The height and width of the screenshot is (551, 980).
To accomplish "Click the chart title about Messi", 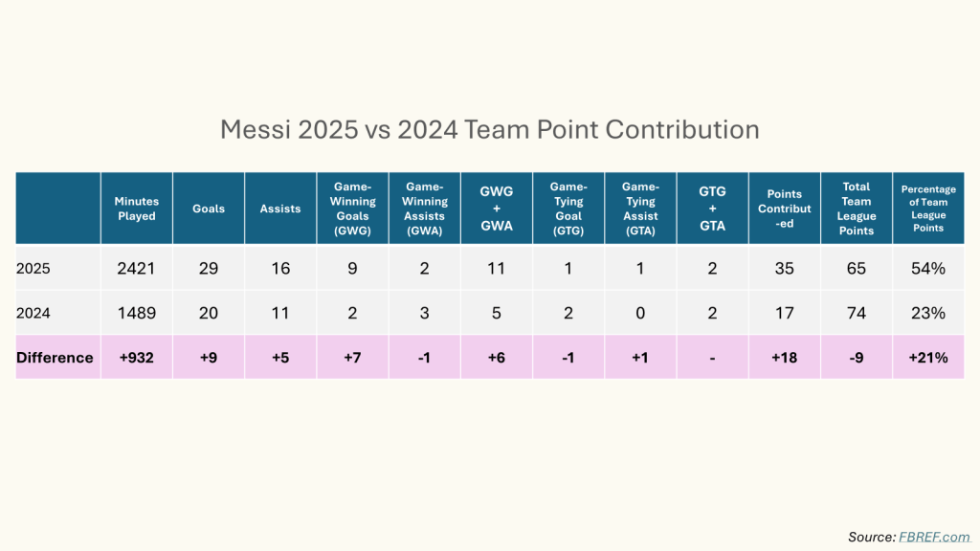I will (489, 129).
